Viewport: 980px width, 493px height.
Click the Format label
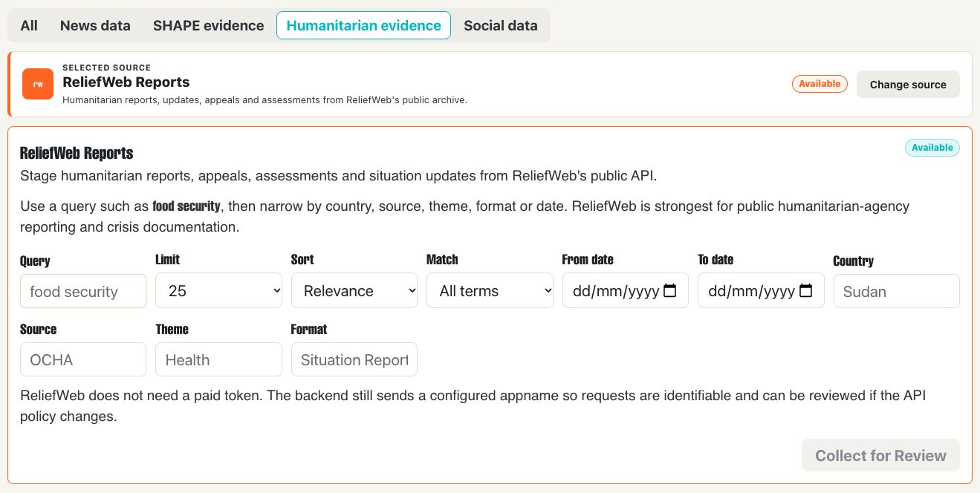click(309, 330)
